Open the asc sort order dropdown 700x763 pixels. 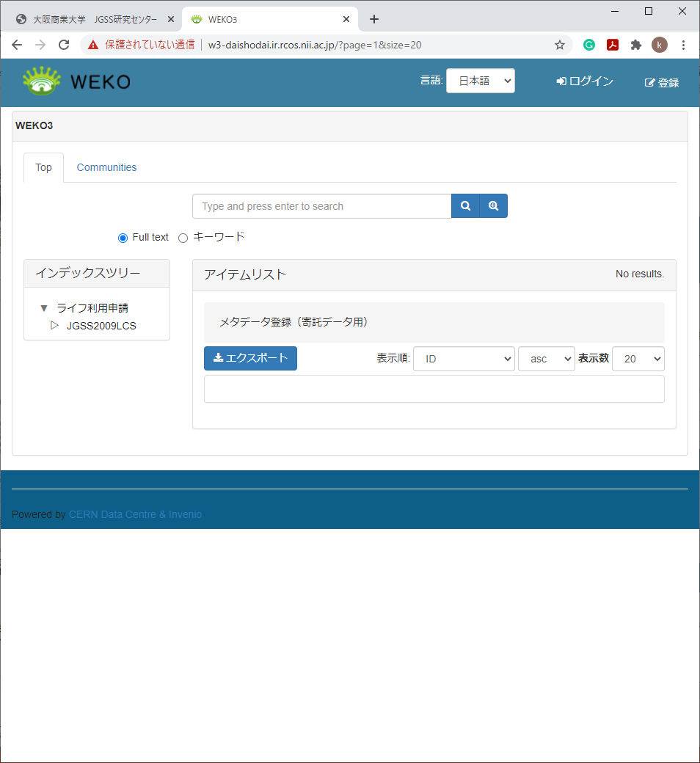pyautogui.click(x=546, y=359)
